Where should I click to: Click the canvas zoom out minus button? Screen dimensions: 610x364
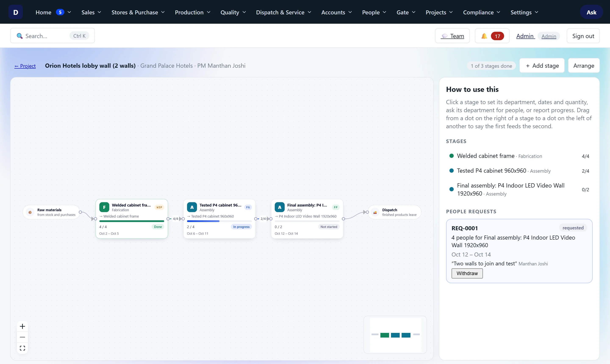[22, 337]
